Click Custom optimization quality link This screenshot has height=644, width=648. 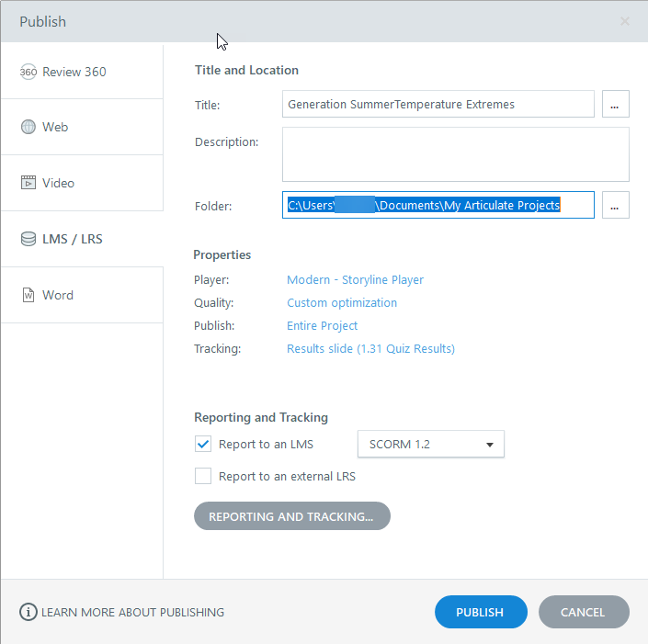[342, 302]
